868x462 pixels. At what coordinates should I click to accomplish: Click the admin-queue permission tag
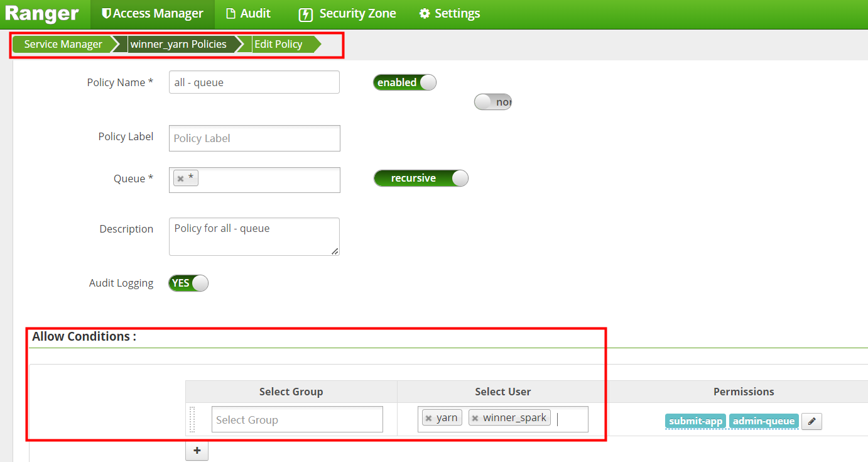tap(764, 421)
